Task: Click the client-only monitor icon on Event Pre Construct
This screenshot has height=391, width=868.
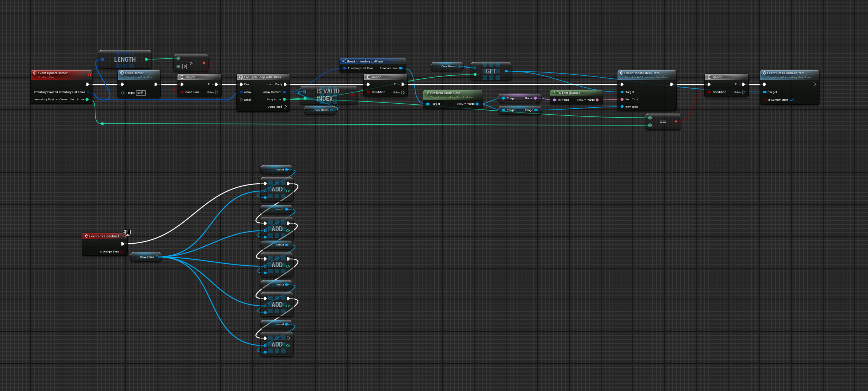Action: 127,232
